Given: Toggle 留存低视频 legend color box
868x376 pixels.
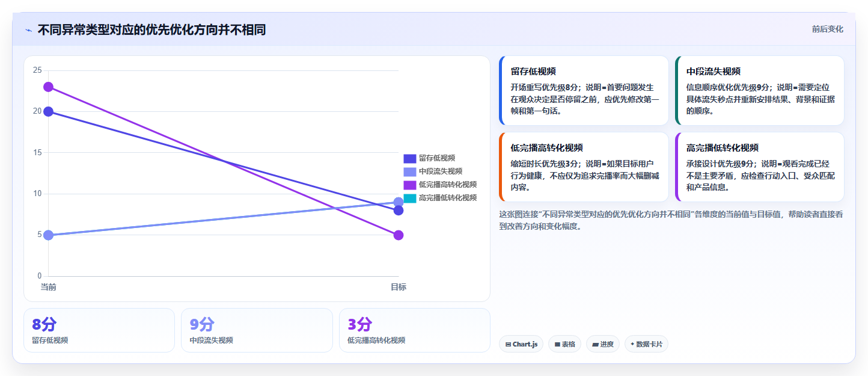Looking at the screenshot, I should (x=409, y=158).
